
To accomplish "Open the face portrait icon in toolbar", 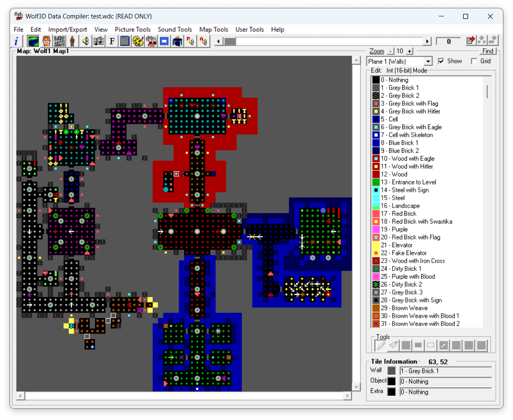I will point(47,41).
